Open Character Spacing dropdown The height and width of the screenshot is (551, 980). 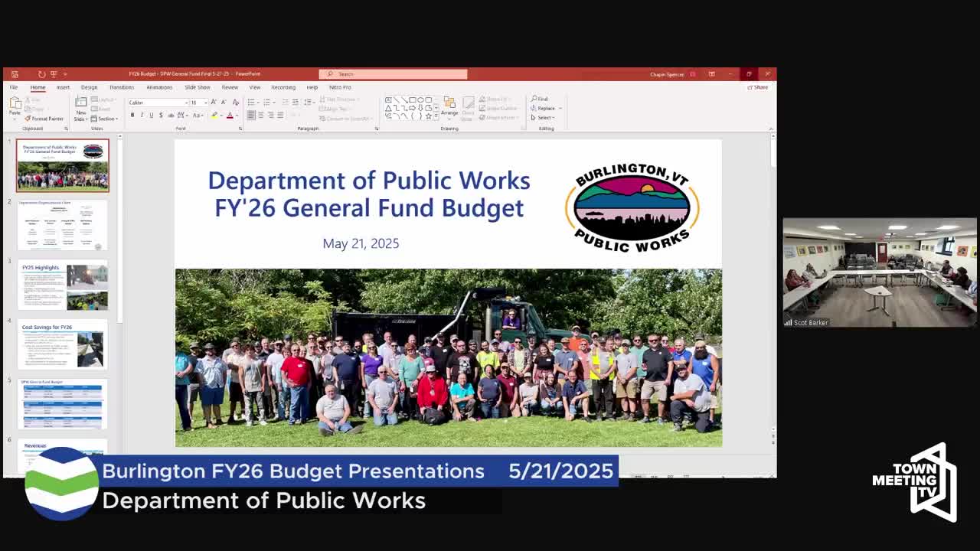click(x=184, y=116)
